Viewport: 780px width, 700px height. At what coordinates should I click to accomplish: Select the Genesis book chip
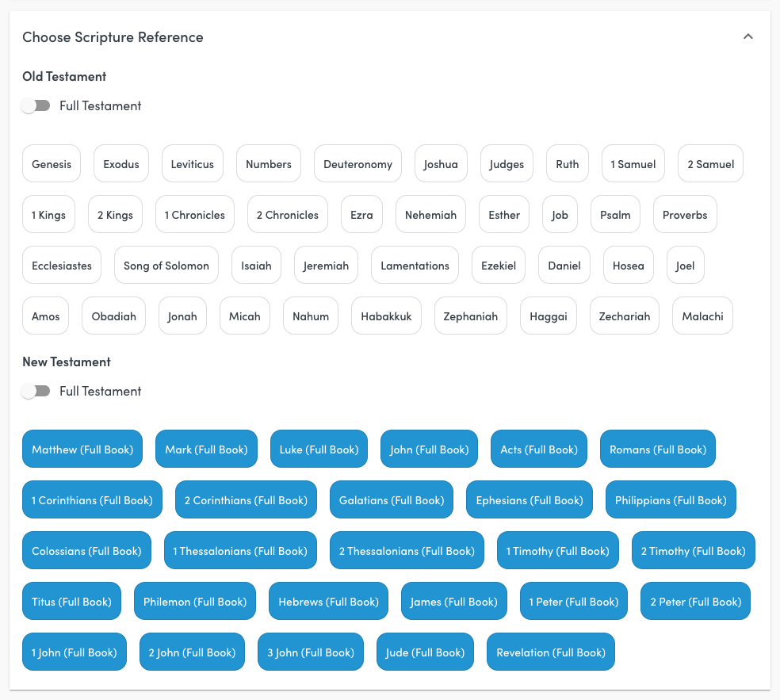coord(52,163)
